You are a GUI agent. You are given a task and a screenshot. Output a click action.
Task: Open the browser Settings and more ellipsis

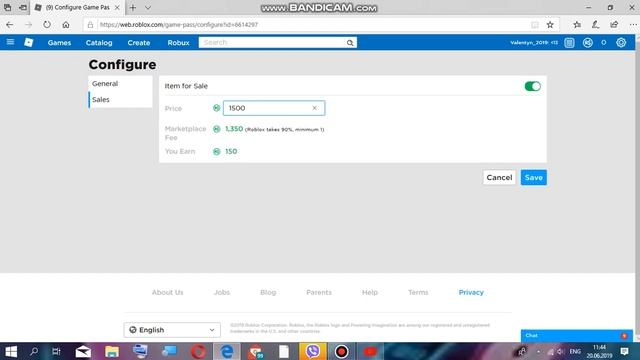(633, 24)
